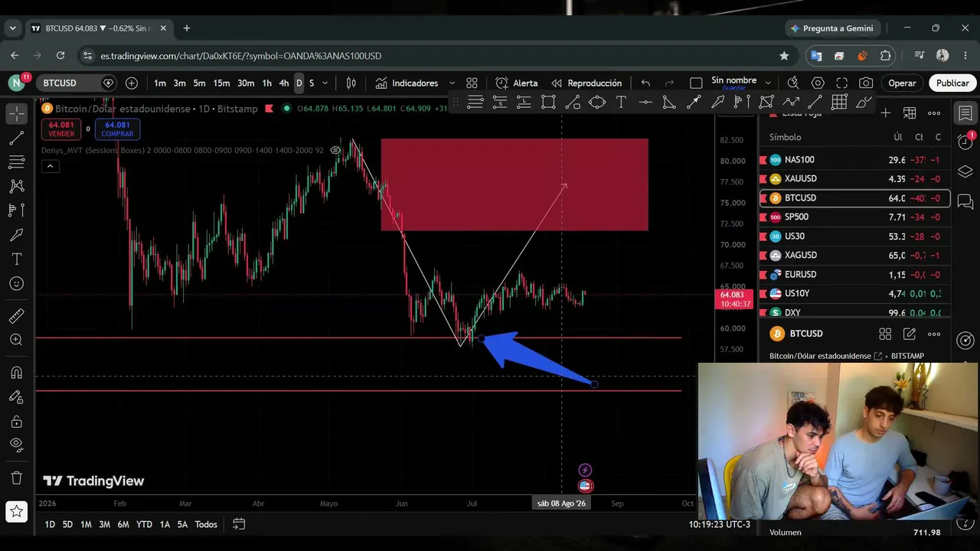The width and height of the screenshot is (980, 551).
Task: Switch to the 1h timeframe
Action: 266,83
